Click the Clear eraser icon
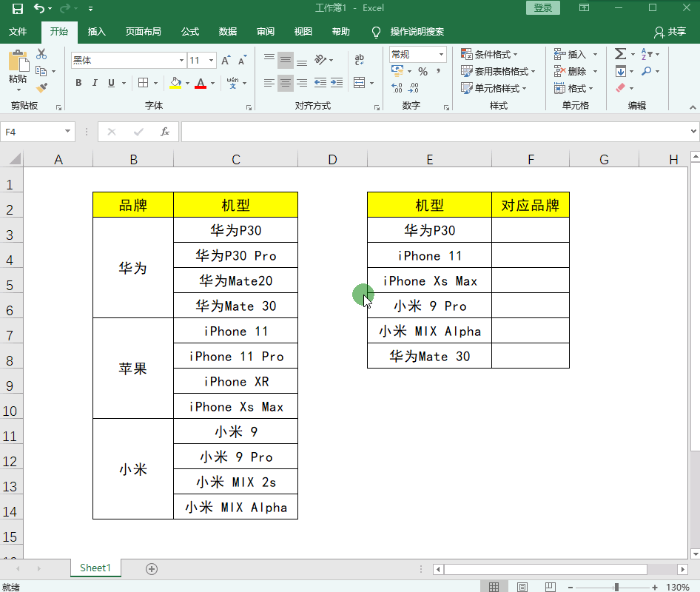The height and width of the screenshot is (592, 700). (x=621, y=88)
